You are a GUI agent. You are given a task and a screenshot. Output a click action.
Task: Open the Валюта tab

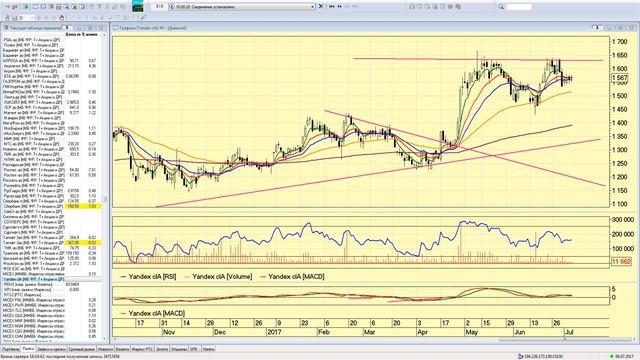[122, 349]
